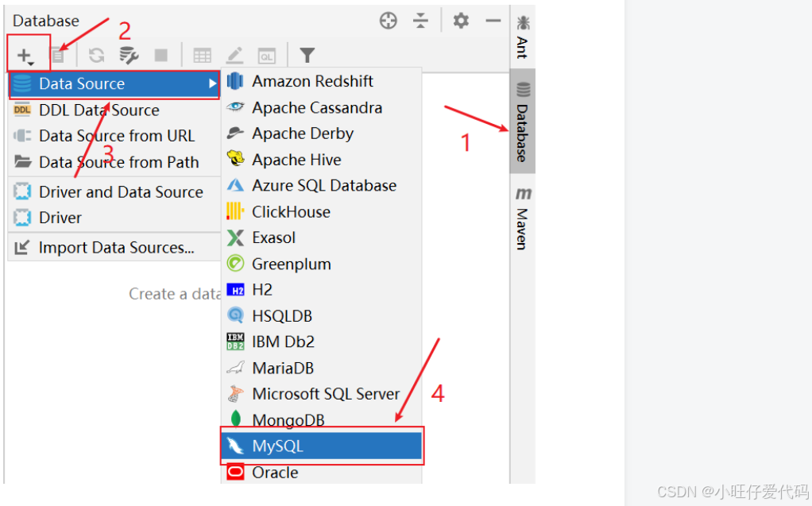Image resolution: width=812 pixels, height=506 pixels.
Task: Click the target scroll-from-editor icon
Action: click(388, 21)
